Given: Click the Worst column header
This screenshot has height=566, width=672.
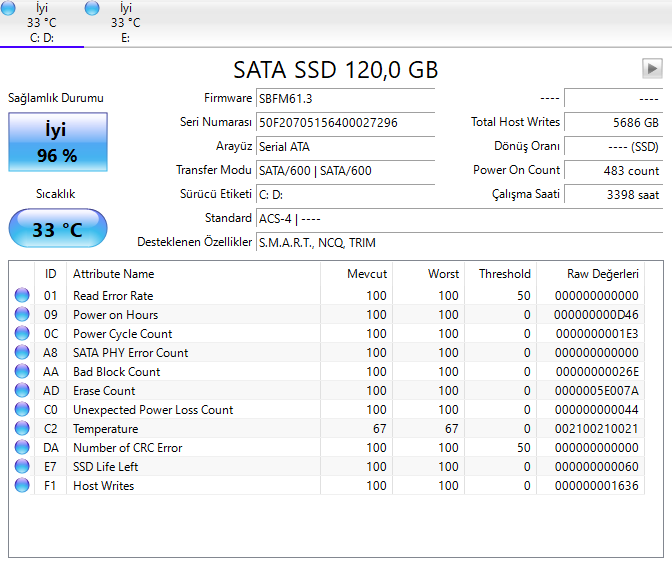Looking at the screenshot, I should (x=429, y=274).
